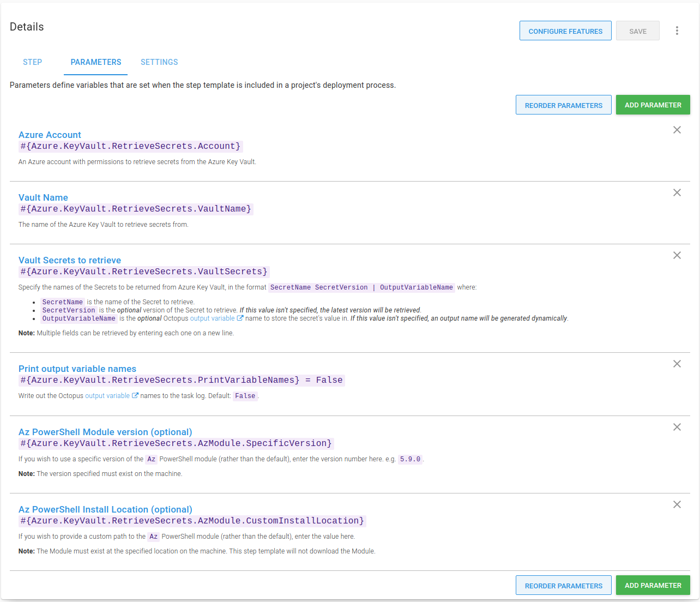The height and width of the screenshot is (602, 700).
Task: Follow output variable link in Vault Secrets description
Action: click(212, 318)
